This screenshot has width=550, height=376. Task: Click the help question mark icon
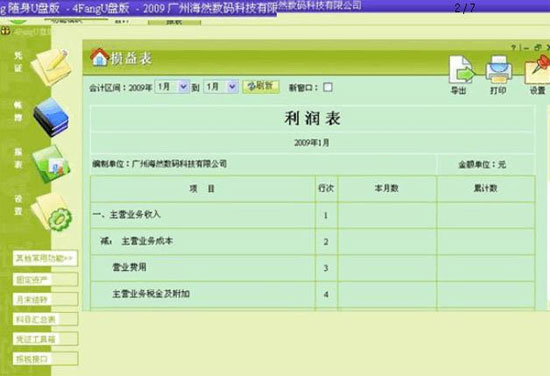click(x=513, y=47)
